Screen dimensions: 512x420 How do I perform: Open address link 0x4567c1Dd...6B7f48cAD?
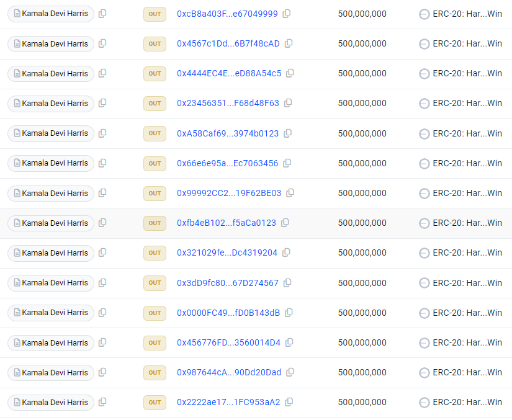point(228,43)
